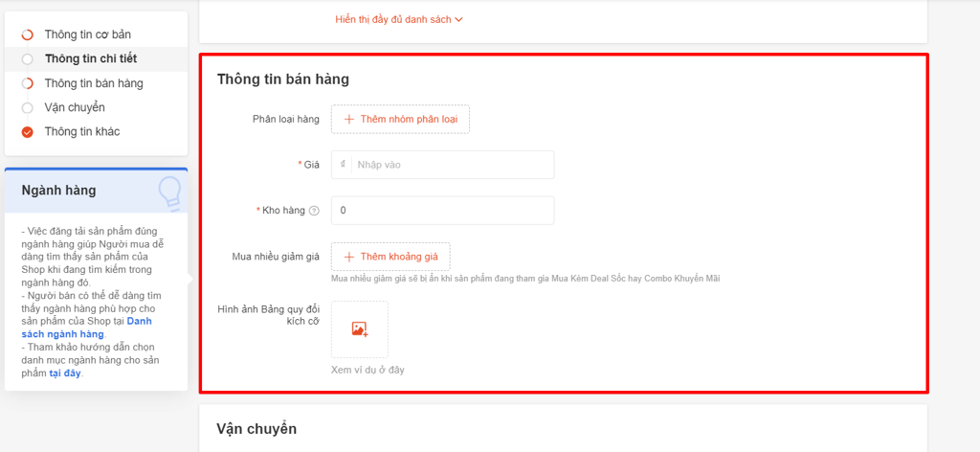Click the currency symbol in the Giá field
The image size is (980, 452).
[x=342, y=165]
